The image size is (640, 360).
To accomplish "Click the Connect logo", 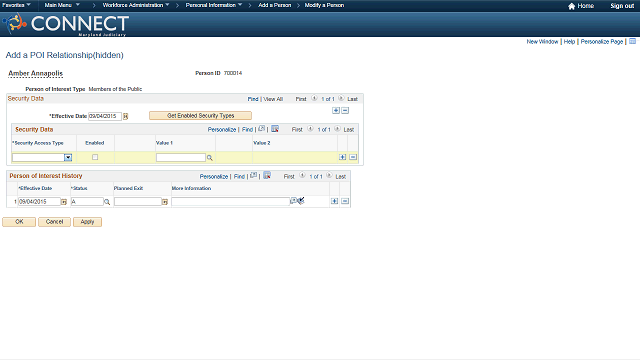I will click(67, 24).
